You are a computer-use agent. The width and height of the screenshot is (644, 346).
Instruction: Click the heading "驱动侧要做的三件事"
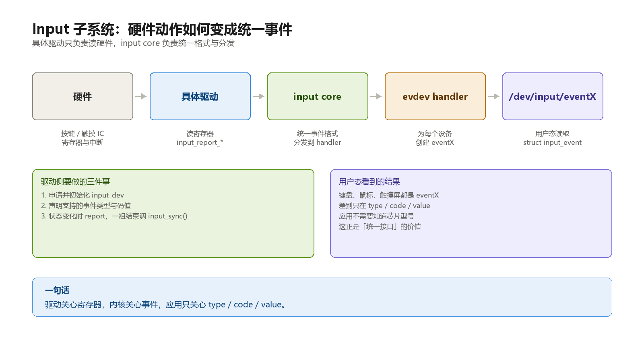pyautogui.click(x=75, y=182)
